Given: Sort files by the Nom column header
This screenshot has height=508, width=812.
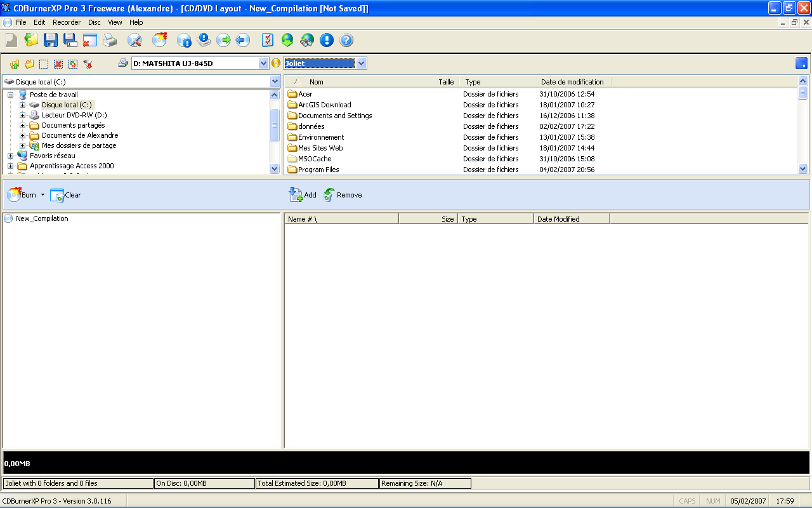Looking at the screenshot, I should click(341, 82).
